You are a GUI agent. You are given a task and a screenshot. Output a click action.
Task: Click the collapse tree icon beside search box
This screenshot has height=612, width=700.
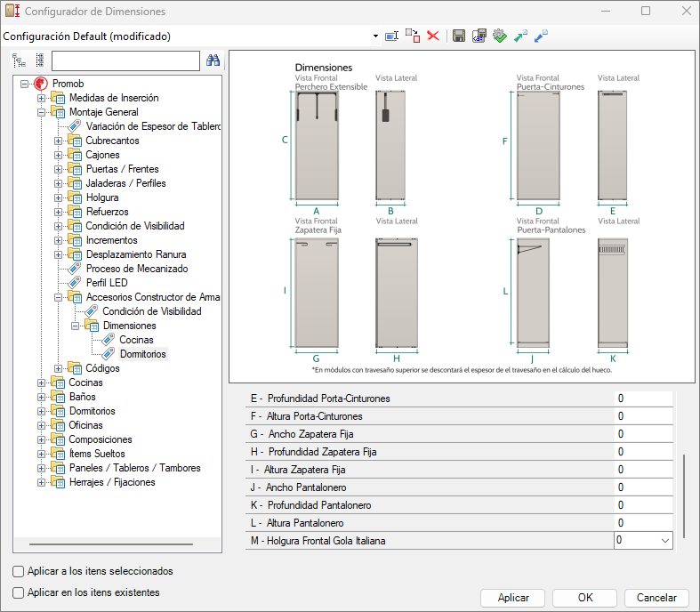40,60
